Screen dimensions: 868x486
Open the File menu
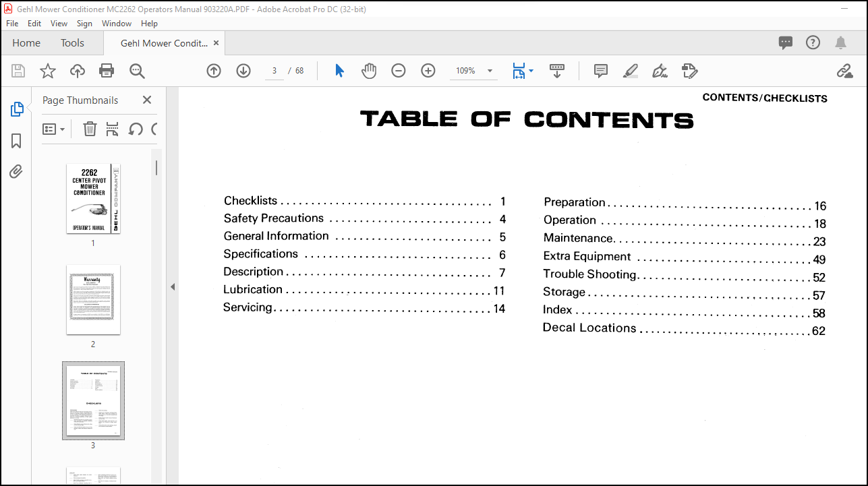(12, 23)
